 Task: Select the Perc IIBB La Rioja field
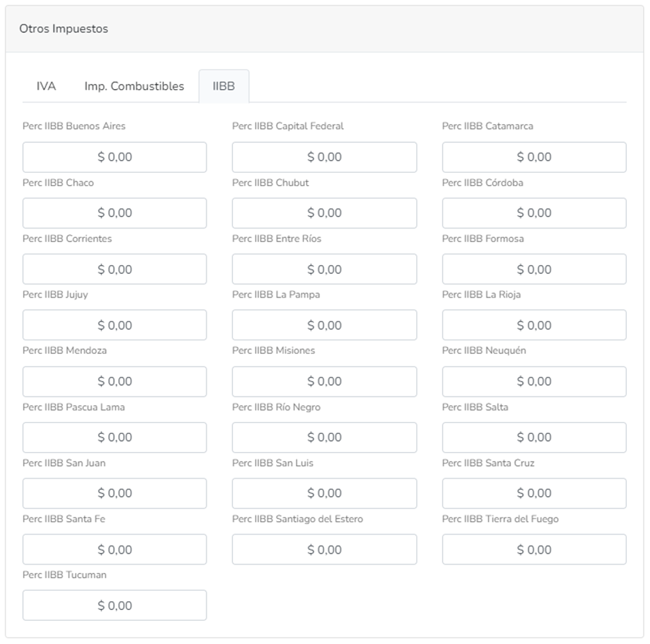point(534,325)
